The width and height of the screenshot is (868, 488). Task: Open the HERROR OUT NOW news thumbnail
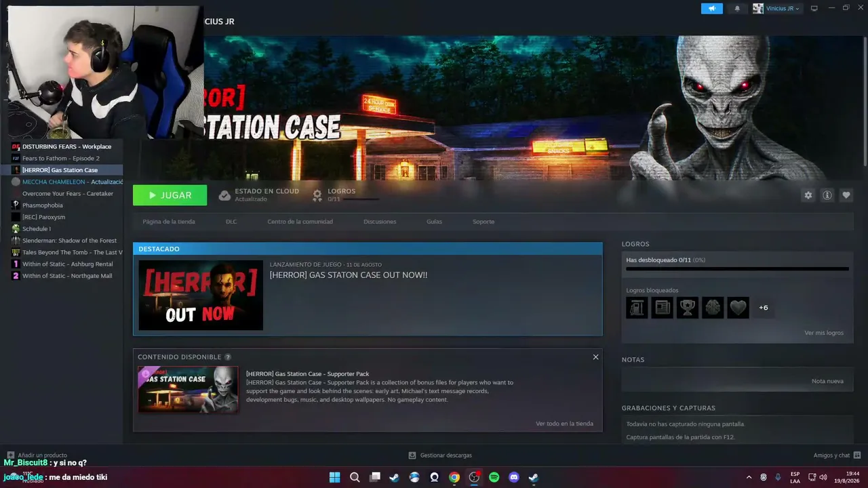coord(201,296)
